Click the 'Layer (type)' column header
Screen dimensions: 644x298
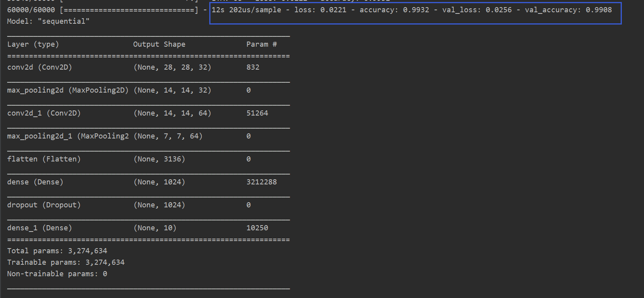point(33,44)
